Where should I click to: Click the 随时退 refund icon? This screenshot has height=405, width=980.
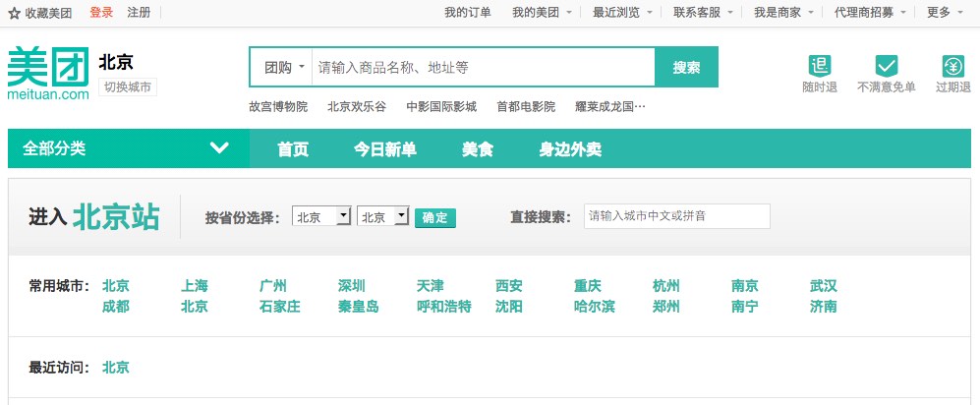820,66
